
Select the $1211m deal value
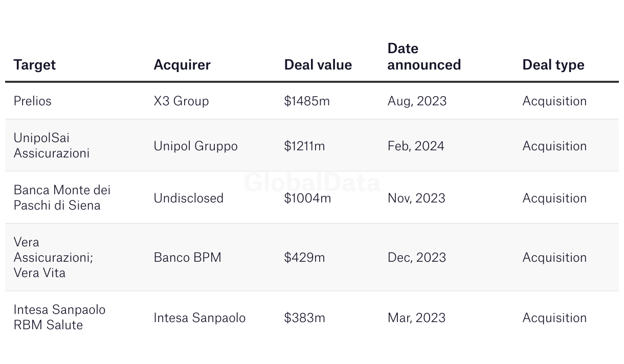click(304, 146)
